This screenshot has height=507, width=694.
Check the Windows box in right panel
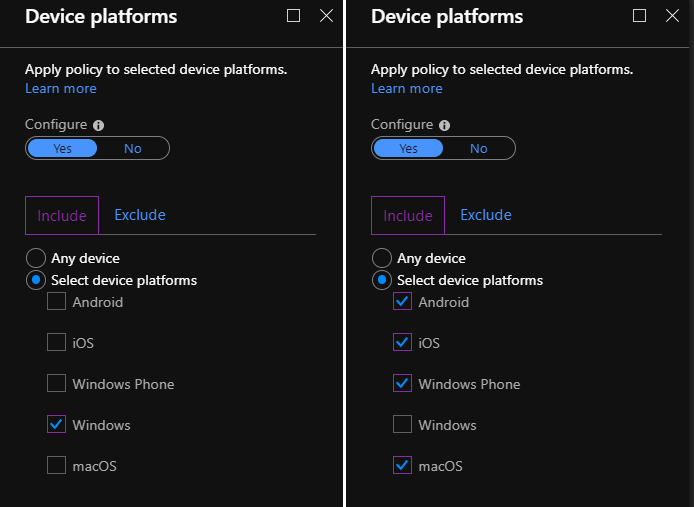(x=402, y=425)
